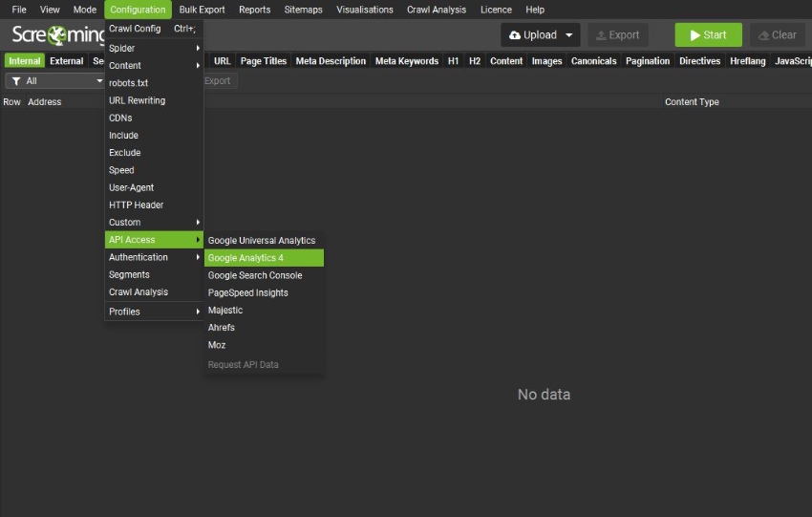Open Crawl Config entry

(154, 29)
